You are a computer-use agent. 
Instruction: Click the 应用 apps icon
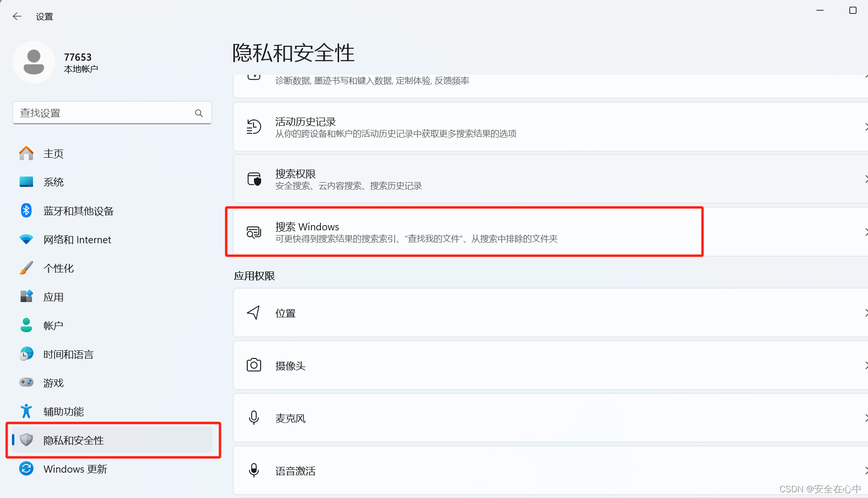[26, 296]
